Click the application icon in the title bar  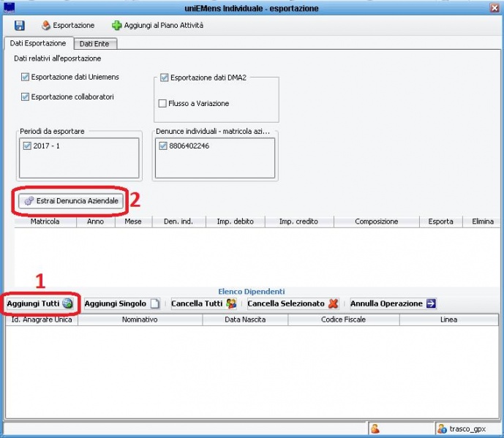[x=9, y=8]
